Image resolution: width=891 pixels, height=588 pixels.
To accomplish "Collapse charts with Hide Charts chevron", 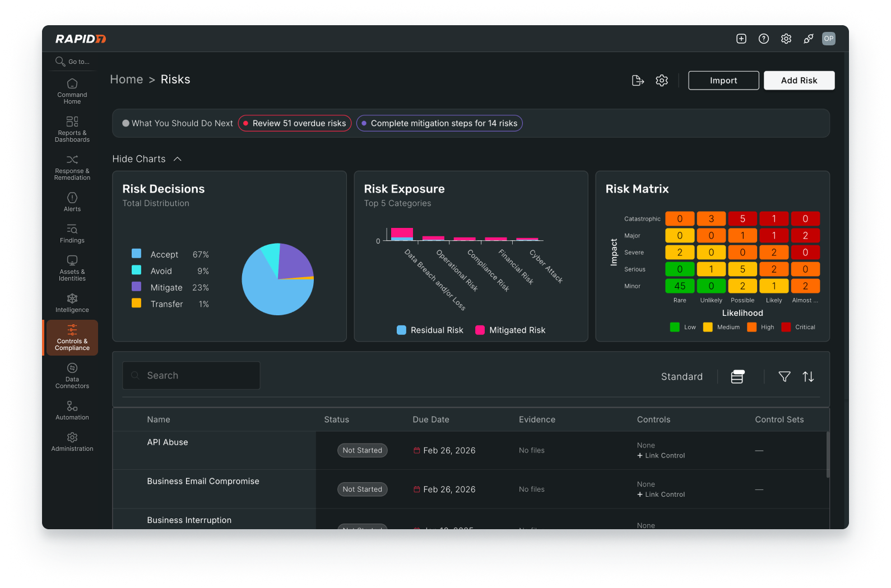I will click(x=178, y=159).
